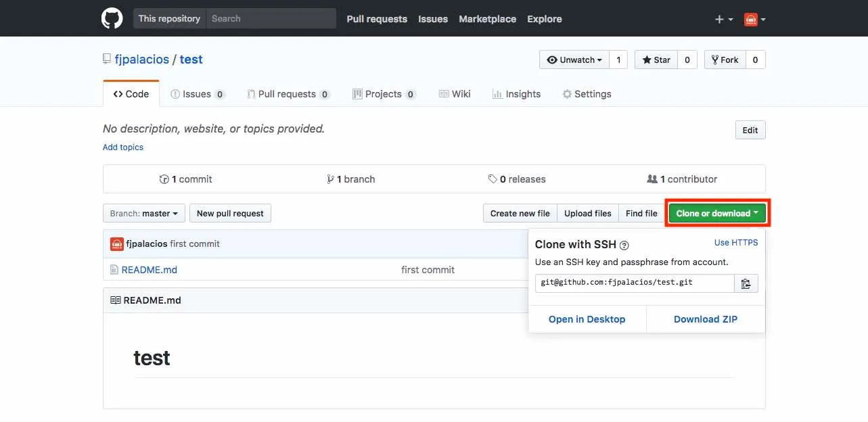Switch to the repository Pull requests tab
Image resolution: width=868 pixels, height=422 pixels.
coord(288,94)
